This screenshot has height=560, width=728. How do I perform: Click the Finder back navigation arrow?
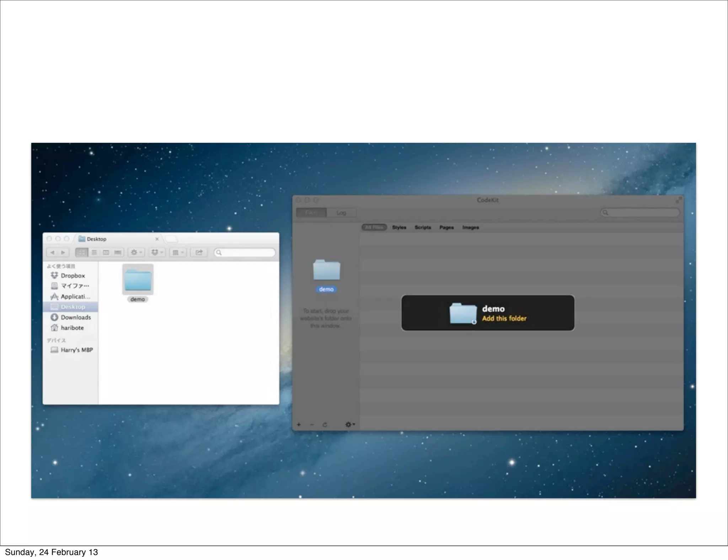52,252
